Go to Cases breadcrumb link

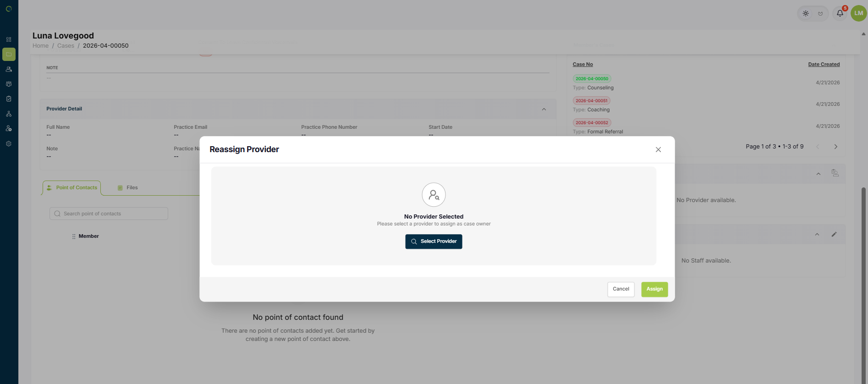[x=66, y=45]
